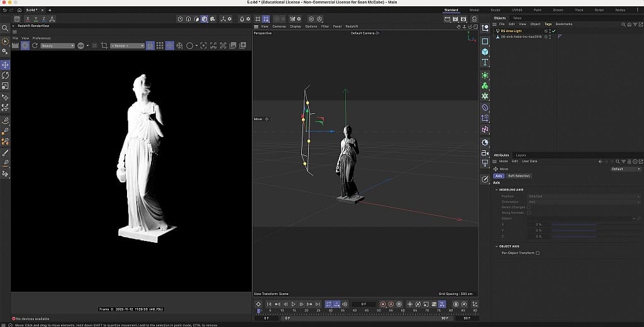The image size is (644, 327).
Task: Click the Text spline tool icon
Action: 485,63
